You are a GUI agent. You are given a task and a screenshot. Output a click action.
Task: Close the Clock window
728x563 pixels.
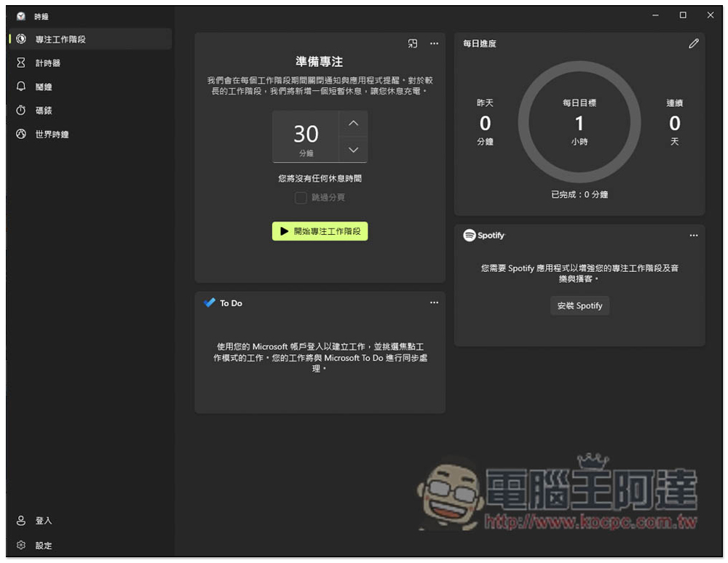point(710,15)
